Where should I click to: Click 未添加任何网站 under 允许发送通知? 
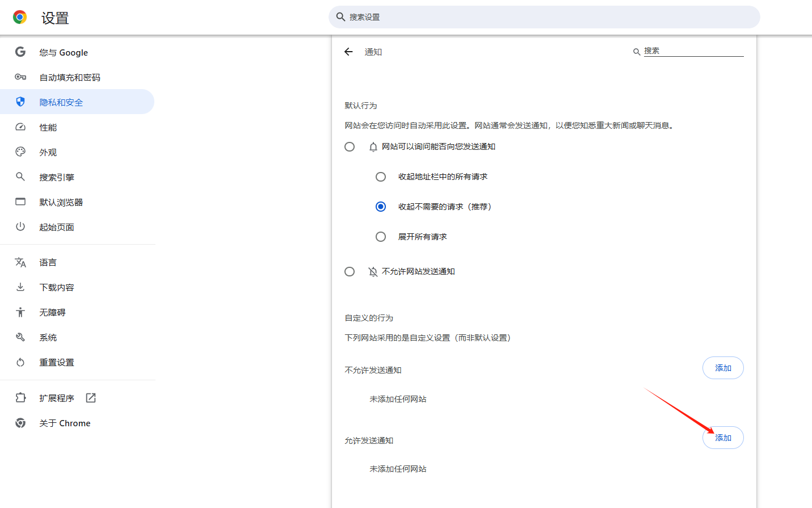(398, 469)
